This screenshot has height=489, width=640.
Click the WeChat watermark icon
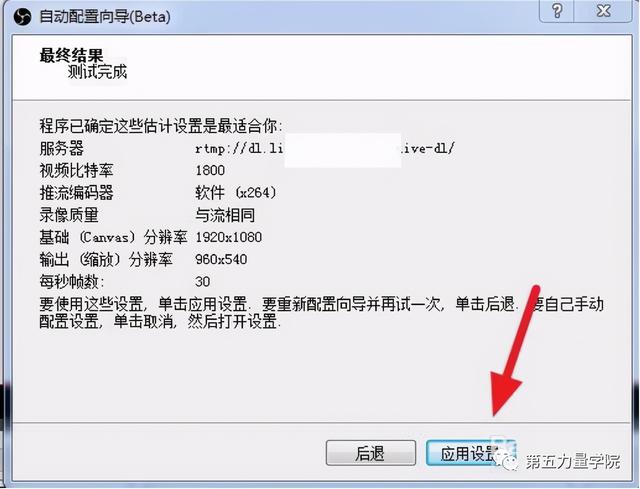coord(506,459)
